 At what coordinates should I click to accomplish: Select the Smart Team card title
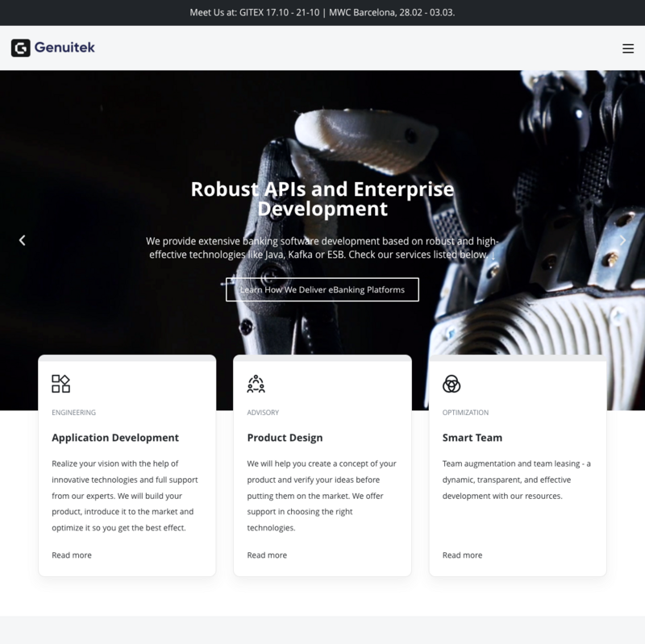coord(472,438)
